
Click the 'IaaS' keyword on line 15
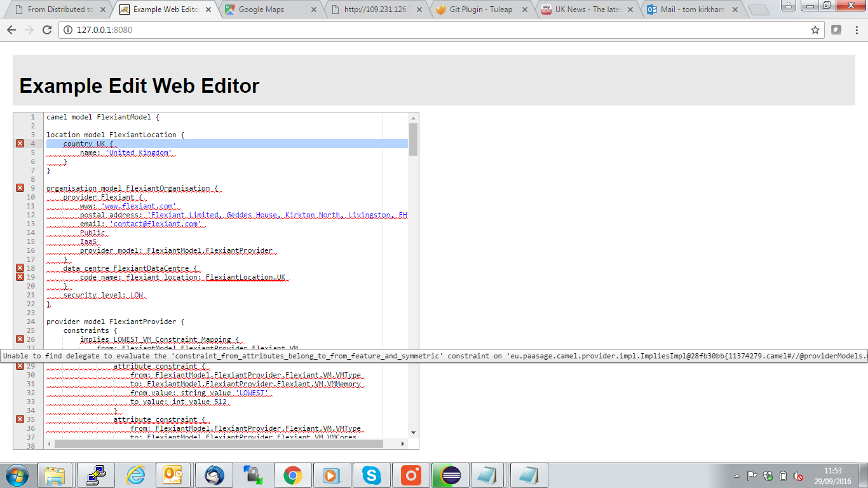(88, 241)
